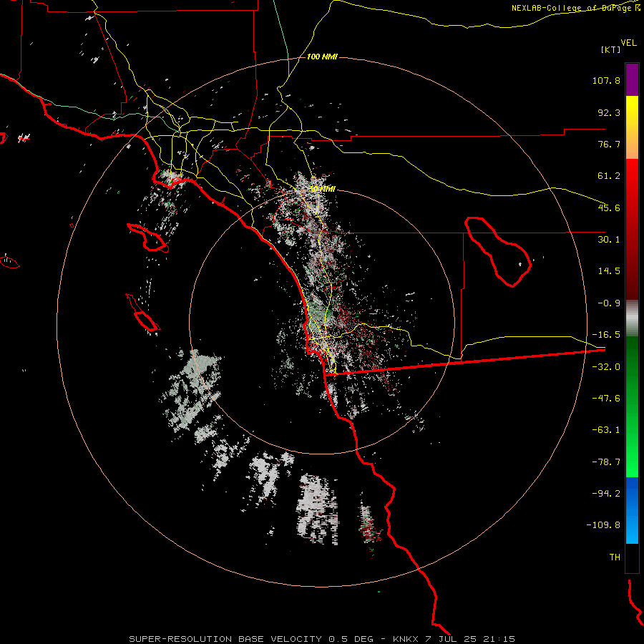Viewport: 644px width, 644px height.
Task: Click the 92.3 scale value
Action: (x=609, y=112)
